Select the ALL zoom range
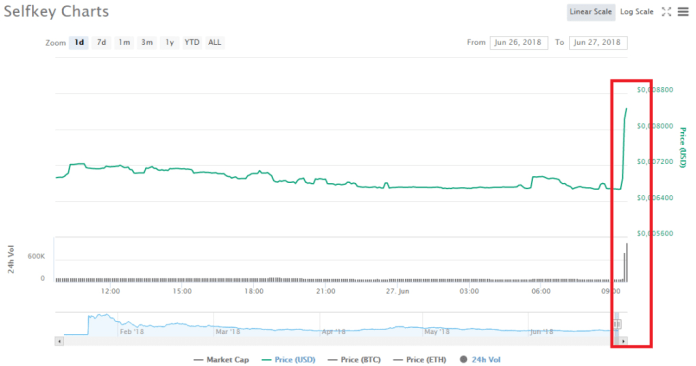696x366 pixels. pyautogui.click(x=215, y=43)
